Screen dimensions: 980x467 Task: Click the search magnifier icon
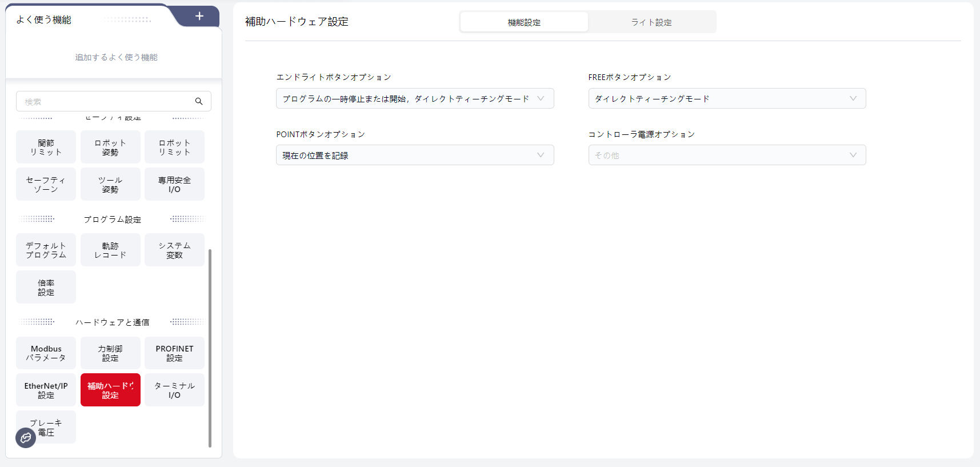199,102
